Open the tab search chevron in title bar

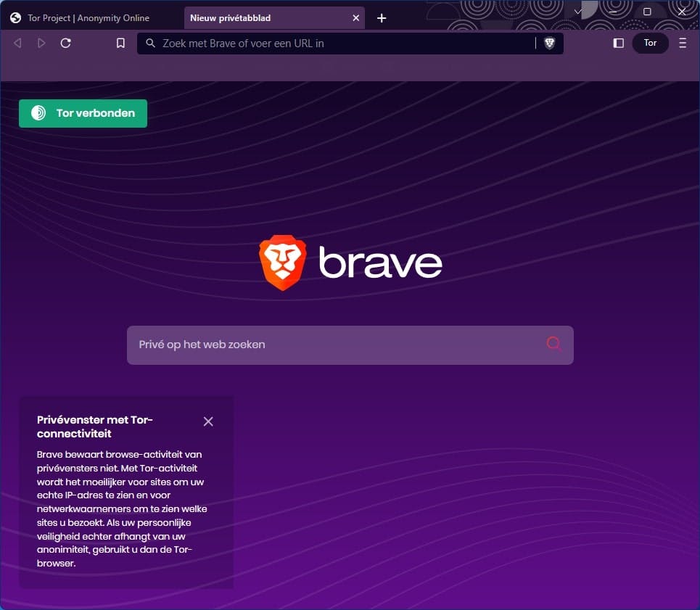click(x=578, y=12)
